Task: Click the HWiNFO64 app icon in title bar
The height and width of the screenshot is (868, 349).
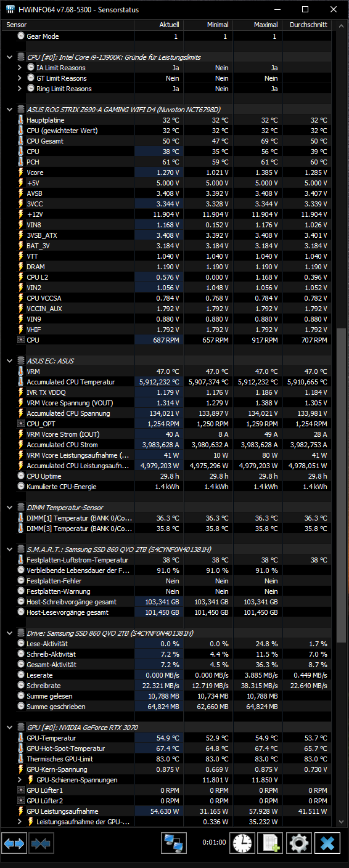Action: pos(10,10)
